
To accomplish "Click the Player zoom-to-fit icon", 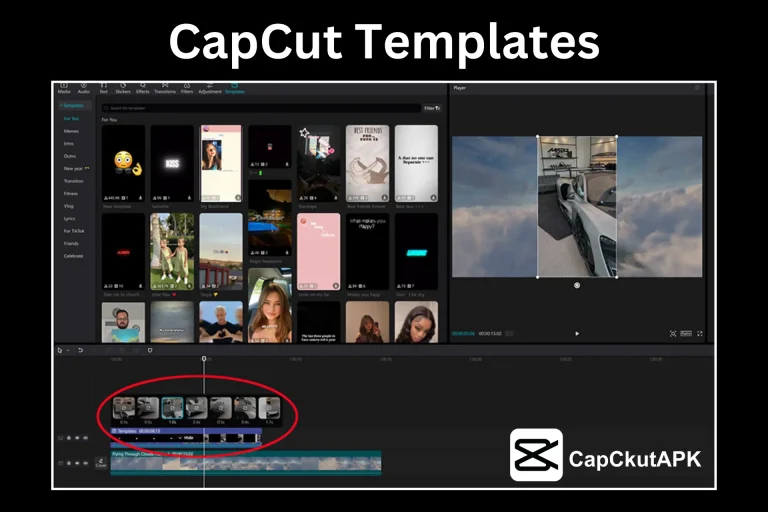I will [x=673, y=334].
